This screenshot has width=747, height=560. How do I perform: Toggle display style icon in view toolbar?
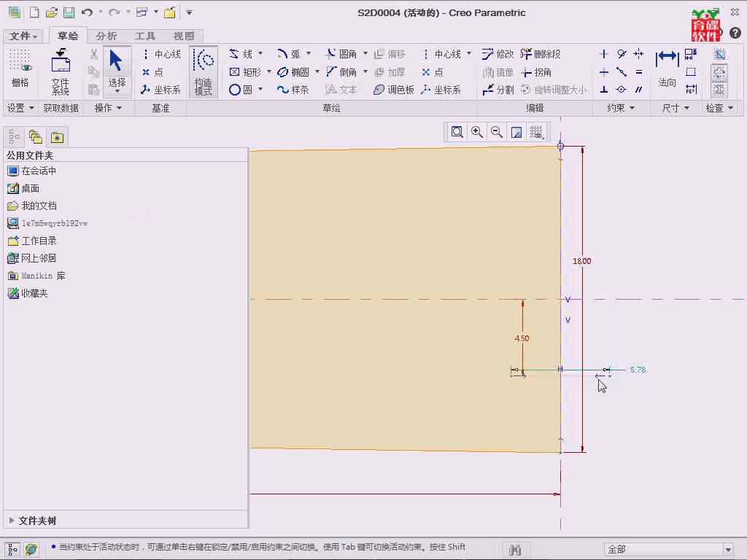(516, 132)
